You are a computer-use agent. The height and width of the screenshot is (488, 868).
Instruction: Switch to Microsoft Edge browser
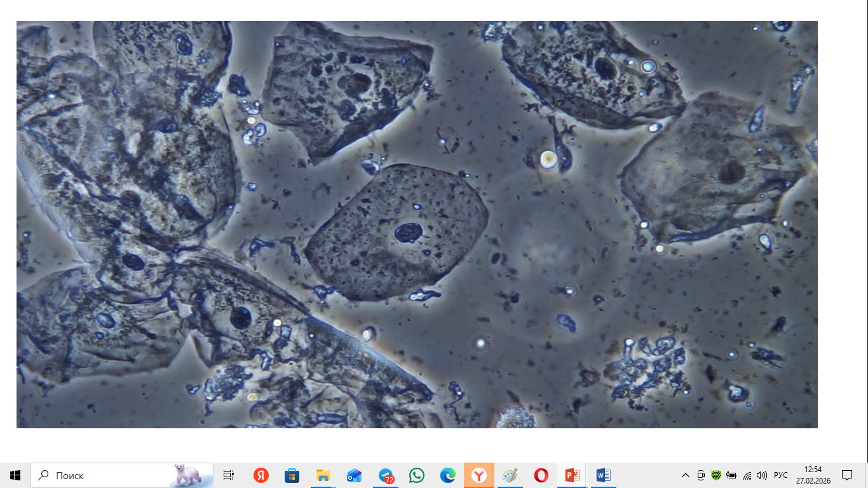448,475
